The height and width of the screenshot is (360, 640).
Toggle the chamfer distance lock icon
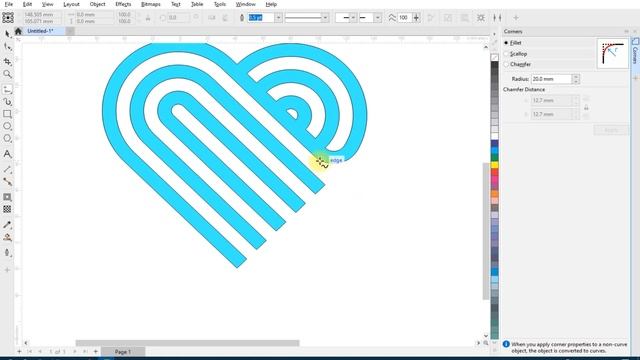[x=586, y=108]
